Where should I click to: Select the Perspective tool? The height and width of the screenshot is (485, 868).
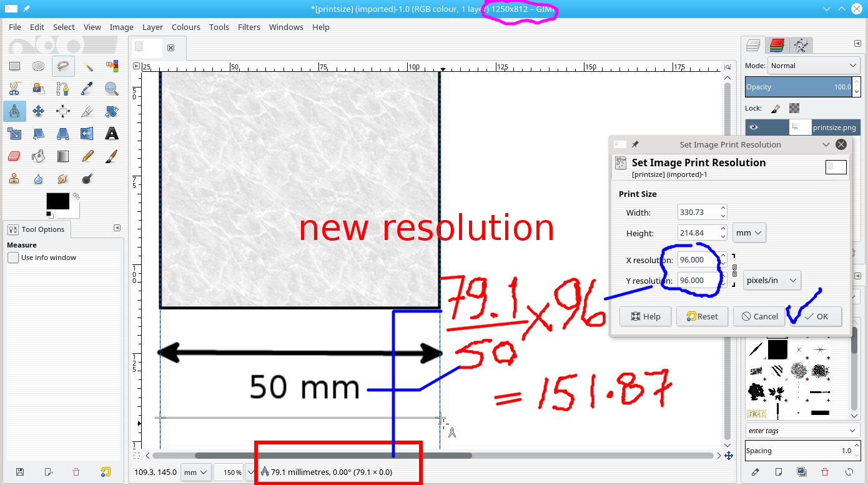click(63, 134)
